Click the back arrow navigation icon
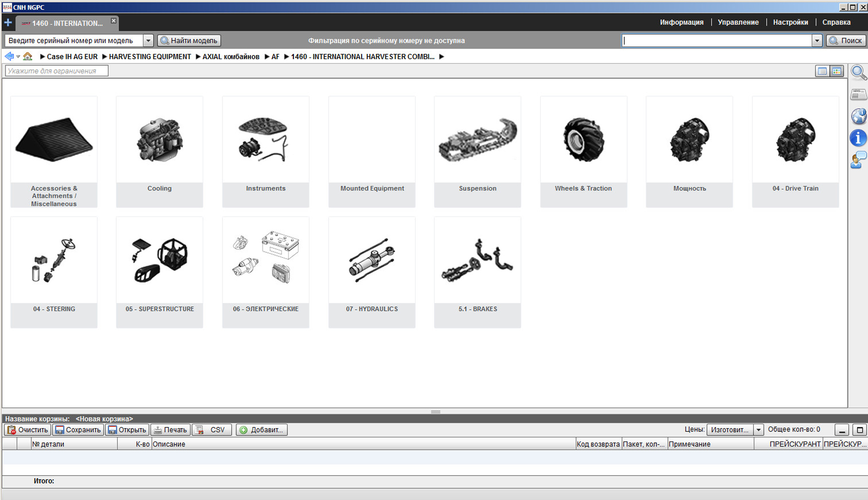The width and height of the screenshot is (868, 500). tap(9, 57)
